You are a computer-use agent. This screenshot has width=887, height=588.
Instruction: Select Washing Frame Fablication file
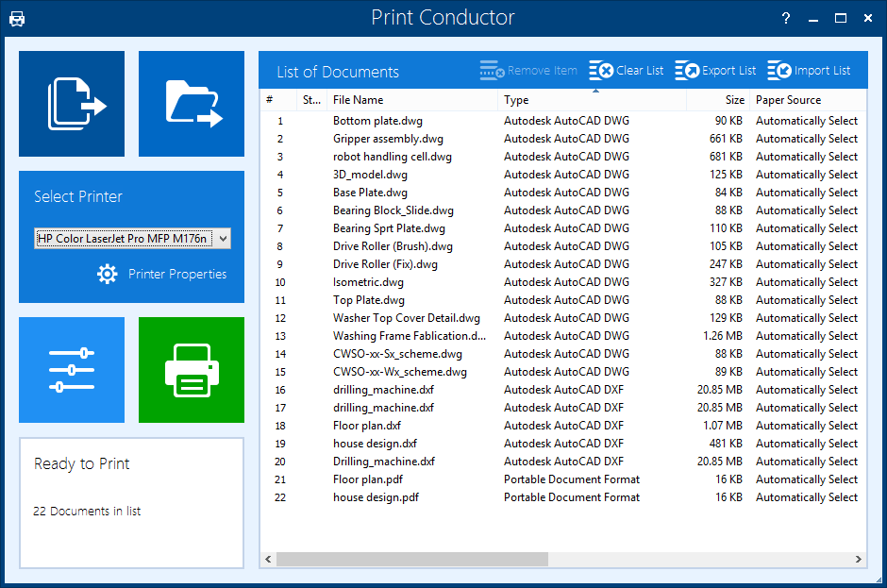point(409,336)
